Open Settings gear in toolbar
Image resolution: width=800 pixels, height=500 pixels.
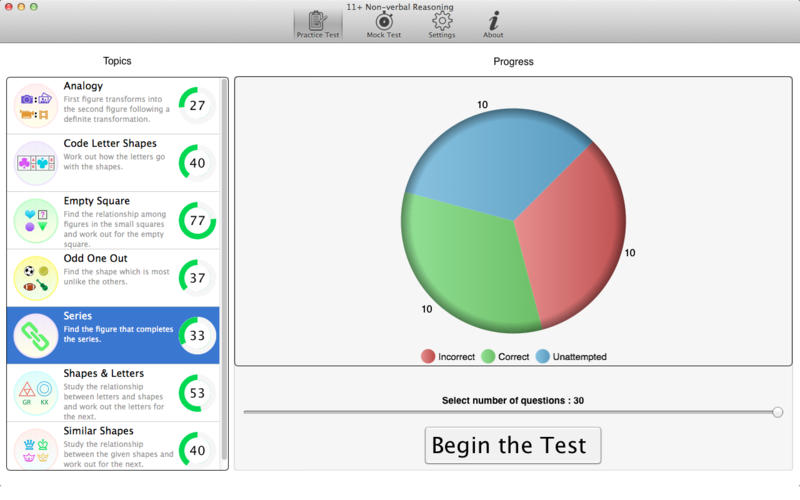(442, 20)
